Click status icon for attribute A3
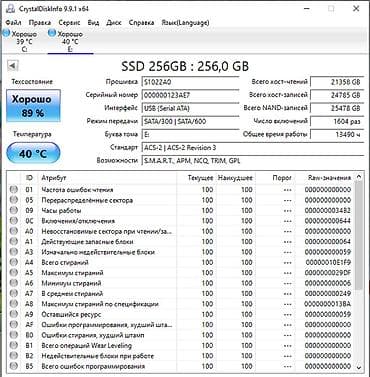The image size is (370, 377). point(14,252)
